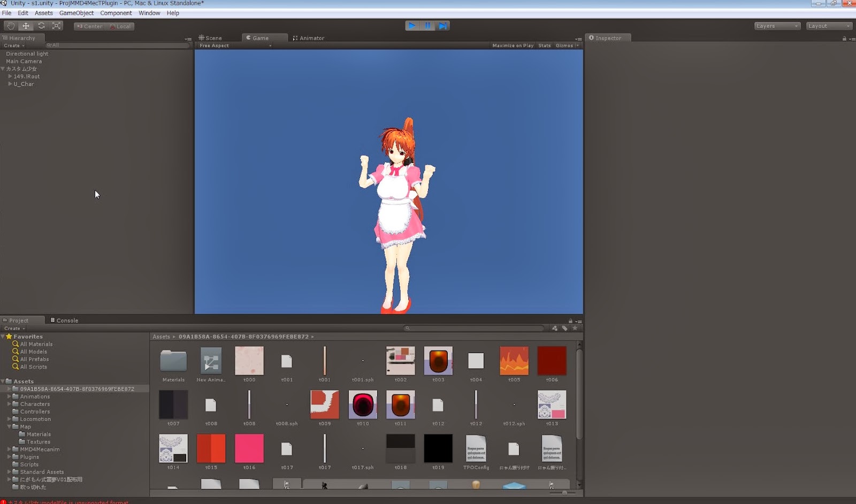Screen dimensions: 856x504
Task: Open the GameObject menu
Action: point(77,13)
